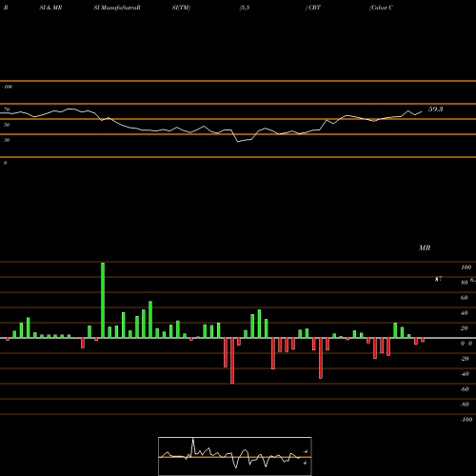Click the ') CBT' ticker text

pyautogui.click(x=313, y=8)
